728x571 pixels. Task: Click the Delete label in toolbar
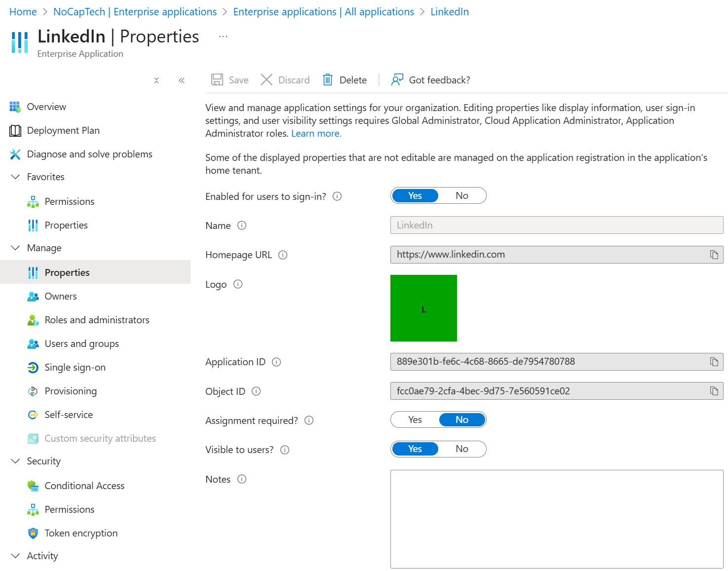353,80
